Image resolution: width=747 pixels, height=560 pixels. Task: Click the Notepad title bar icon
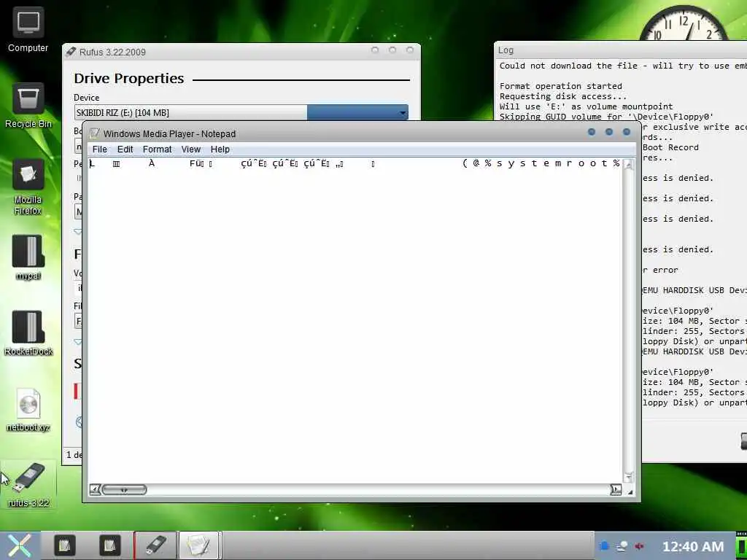pyautogui.click(x=95, y=133)
